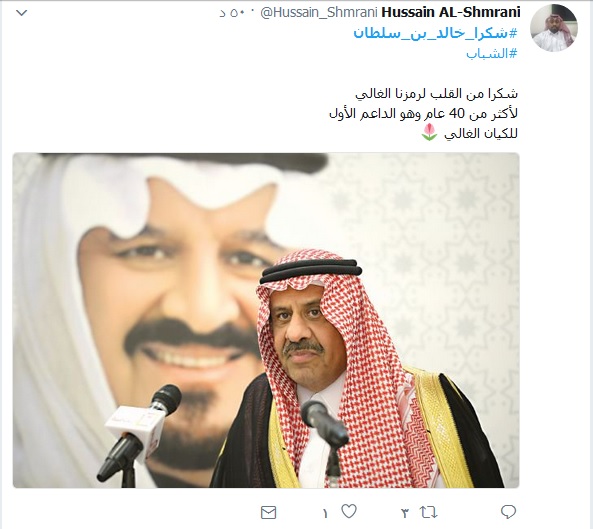Enlarge the attached photo of the speaker
Screen dimensions: 593x529
[266, 320]
